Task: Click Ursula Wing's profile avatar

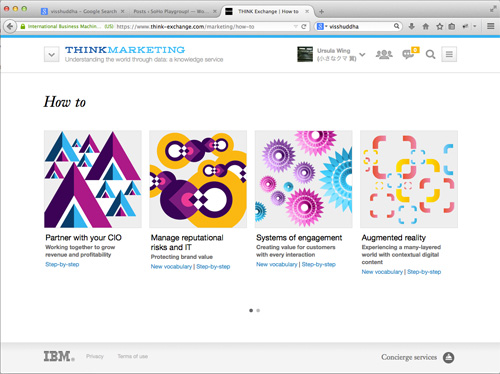Action: click(x=305, y=54)
